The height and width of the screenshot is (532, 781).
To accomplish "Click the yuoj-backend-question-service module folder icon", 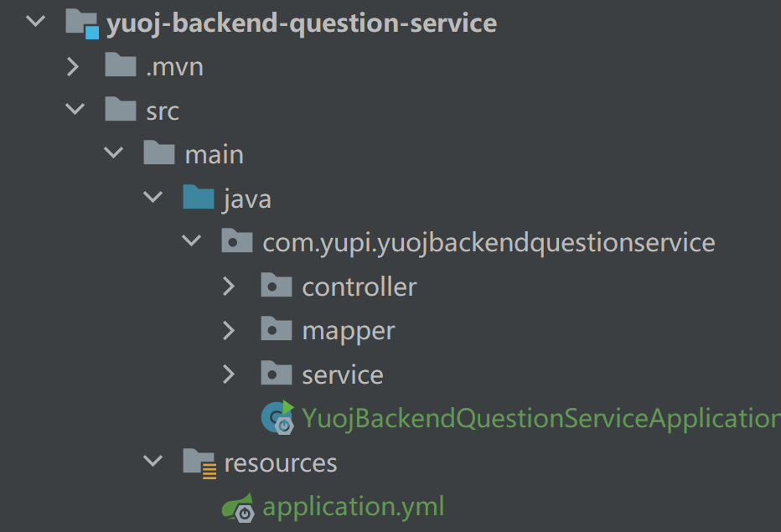I will click(x=82, y=23).
